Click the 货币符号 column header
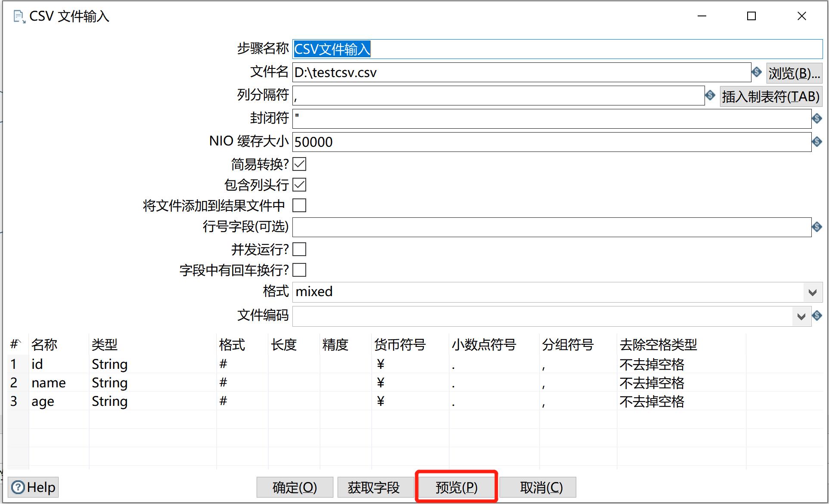 [x=410, y=344]
